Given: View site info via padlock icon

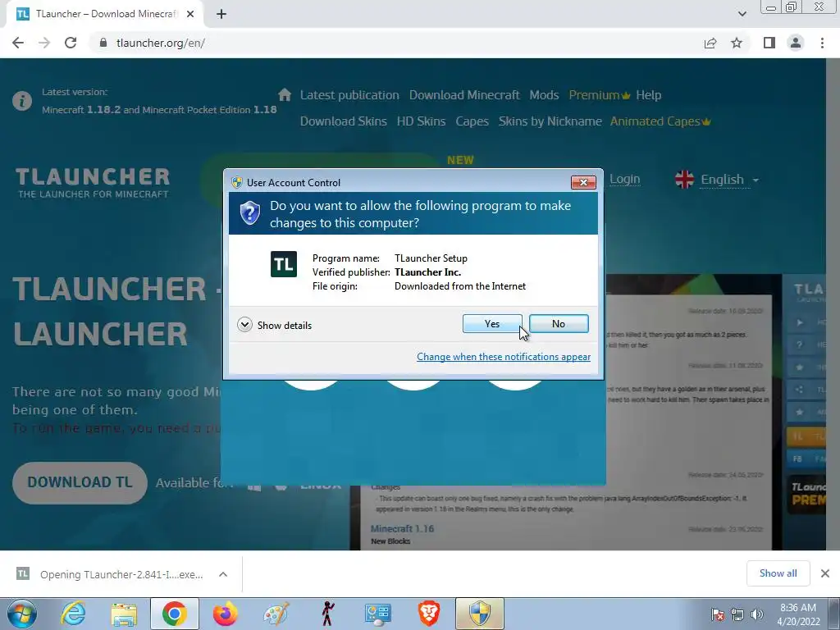Looking at the screenshot, I should pyautogui.click(x=103, y=43).
